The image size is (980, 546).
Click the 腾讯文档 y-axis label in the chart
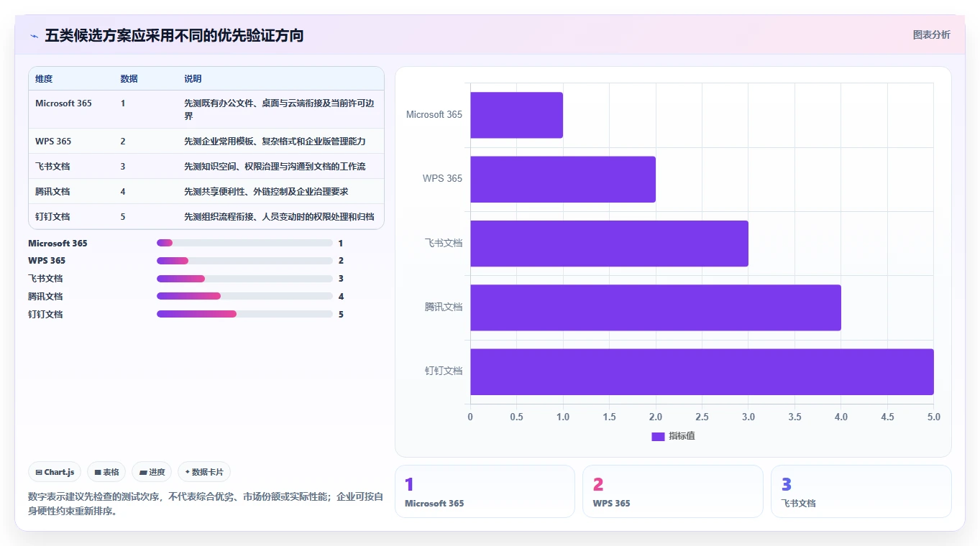444,307
